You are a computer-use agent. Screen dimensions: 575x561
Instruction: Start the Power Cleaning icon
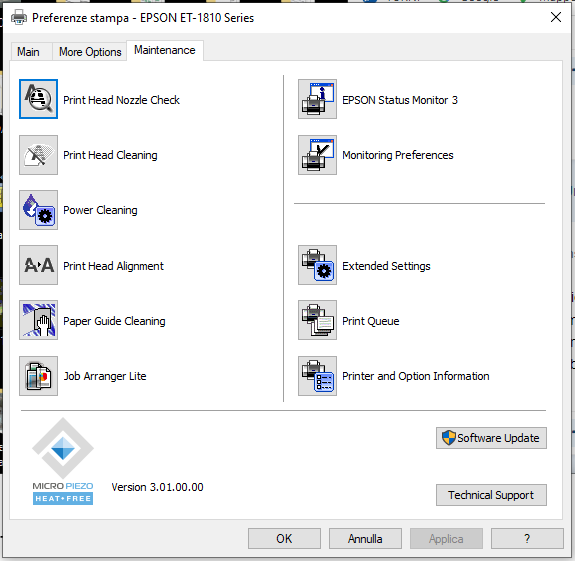[39, 210]
